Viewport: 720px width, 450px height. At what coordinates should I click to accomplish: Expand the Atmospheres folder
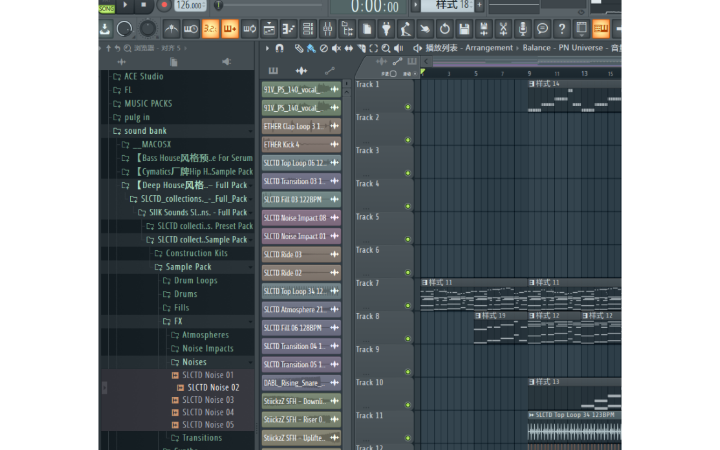tap(175, 335)
